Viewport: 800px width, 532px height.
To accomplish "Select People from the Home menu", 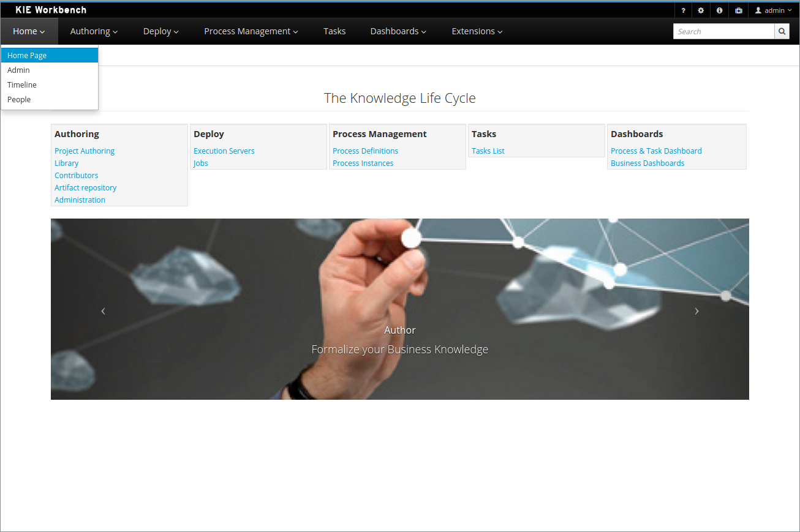I will coord(19,99).
